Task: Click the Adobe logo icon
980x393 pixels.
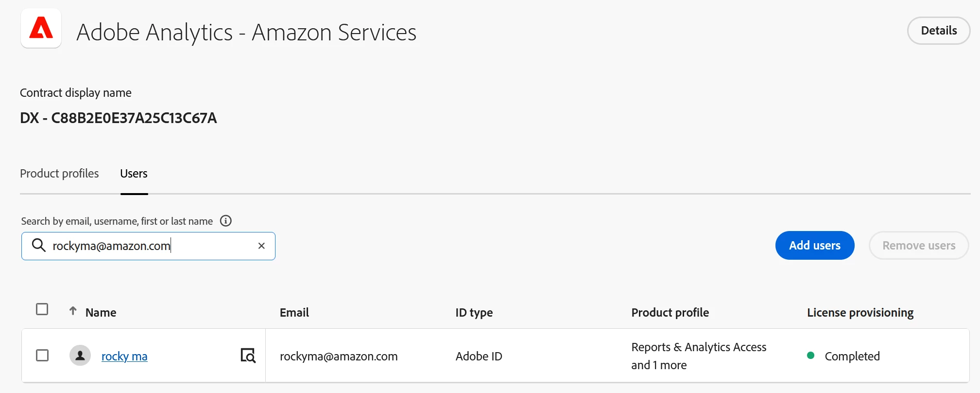Action: (x=41, y=28)
